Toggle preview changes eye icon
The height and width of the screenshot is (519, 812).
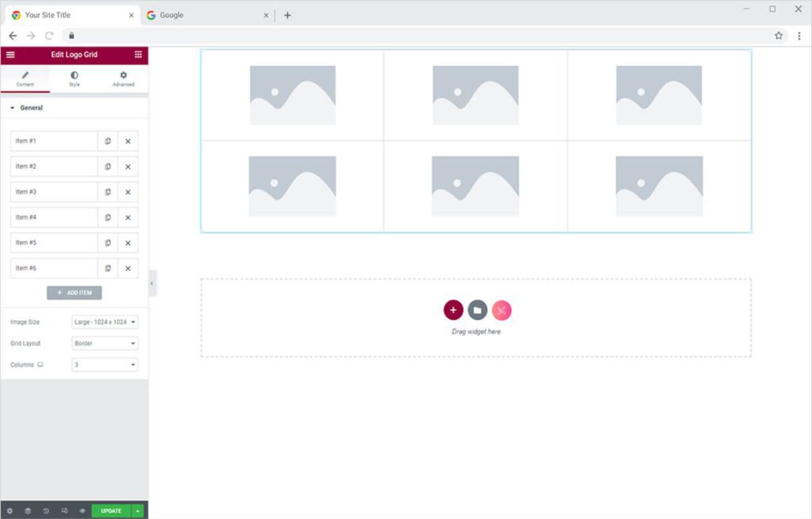tap(82, 511)
